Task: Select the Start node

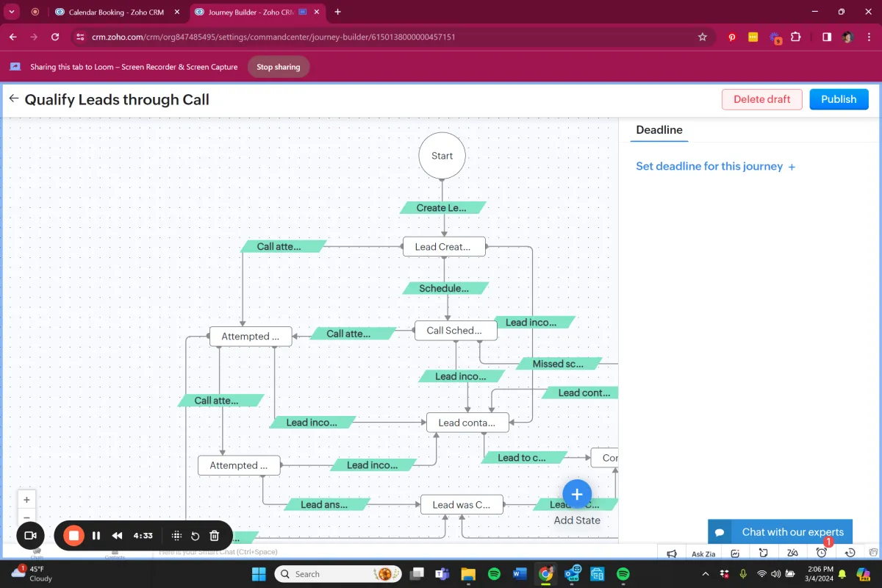Action: click(442, 156)
